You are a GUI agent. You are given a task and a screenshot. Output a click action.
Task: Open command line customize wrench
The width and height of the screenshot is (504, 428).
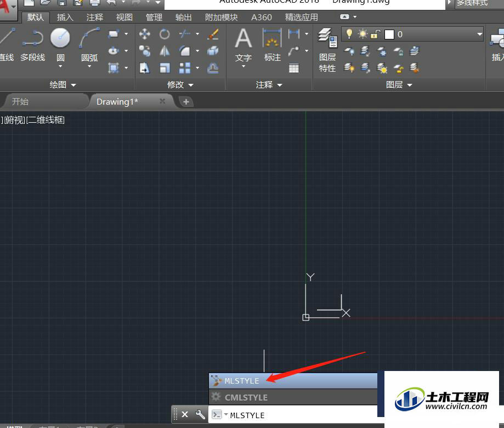pyautogui.click(x=200, y=414)
